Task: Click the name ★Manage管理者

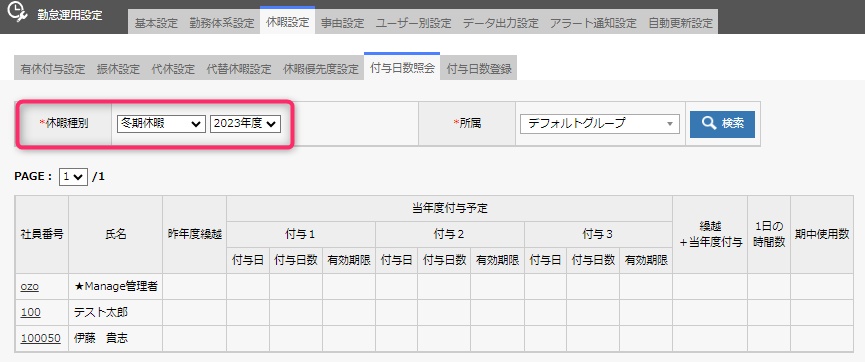Action: tap(116, 286)
